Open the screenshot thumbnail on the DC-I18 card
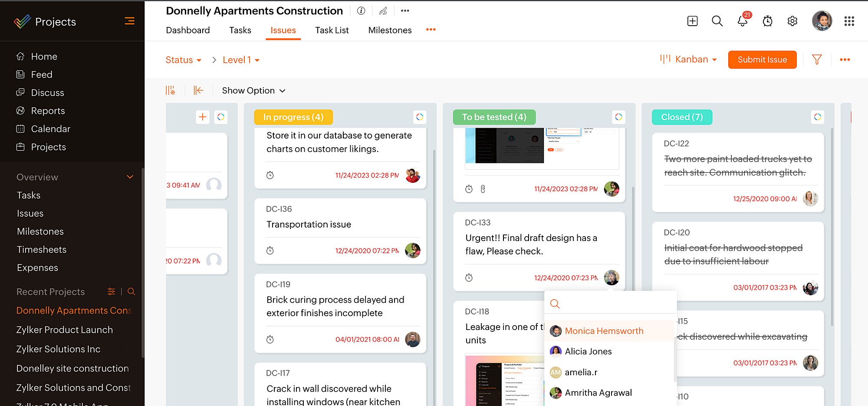The image size is (868, 406). (x=504, y=380)
